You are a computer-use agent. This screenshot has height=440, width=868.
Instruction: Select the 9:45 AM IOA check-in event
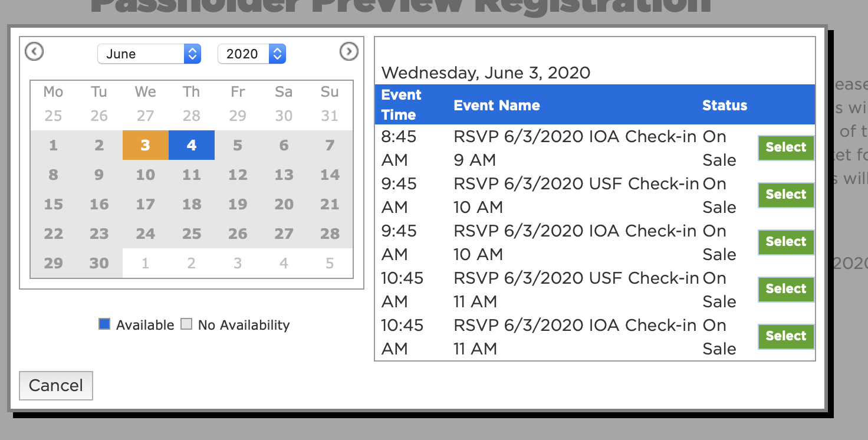coord(785,242)
